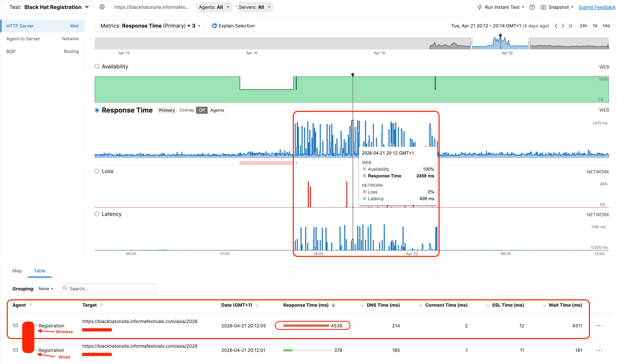This screenshot has width=617, height=364.
Task: Select the Latency metric radio button
Action: 97,214
